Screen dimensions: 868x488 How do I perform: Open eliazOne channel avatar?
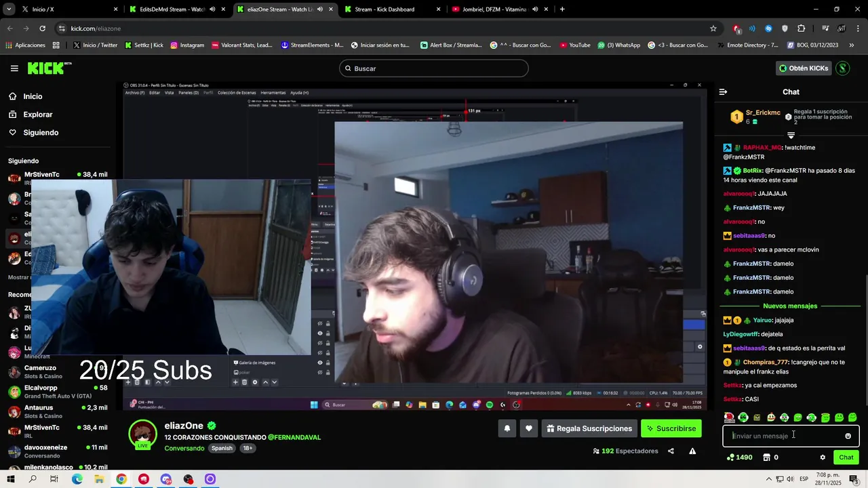(x=142, y=434)
